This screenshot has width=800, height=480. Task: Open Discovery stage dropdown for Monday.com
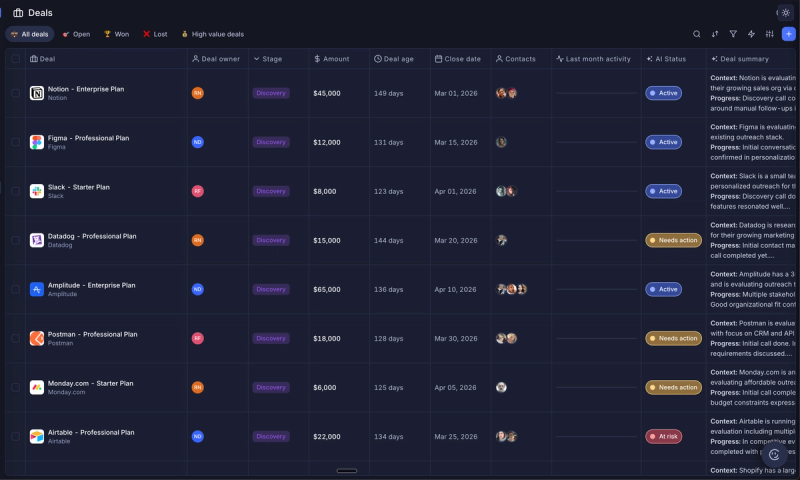tap(271, 387)
